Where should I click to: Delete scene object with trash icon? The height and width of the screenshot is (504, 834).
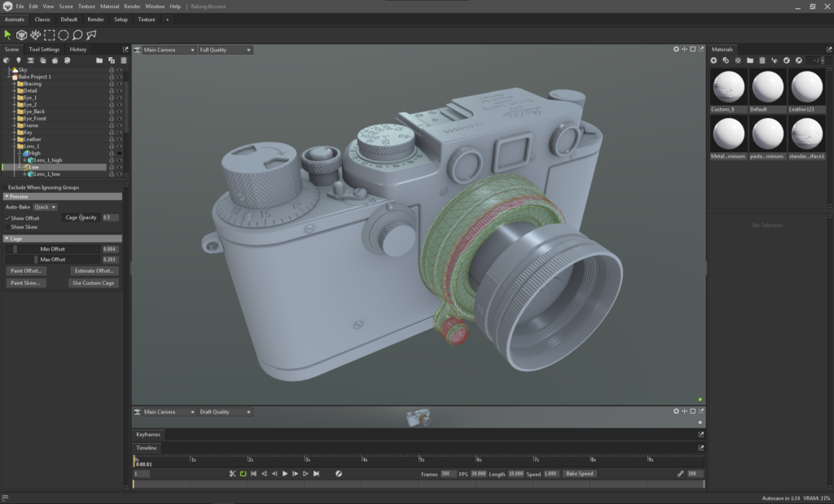point(123,60)
